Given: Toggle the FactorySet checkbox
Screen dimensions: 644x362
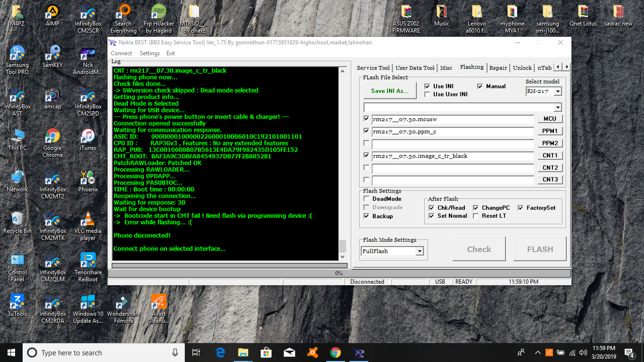Looking at the screenshot, I should click(521, 208).
